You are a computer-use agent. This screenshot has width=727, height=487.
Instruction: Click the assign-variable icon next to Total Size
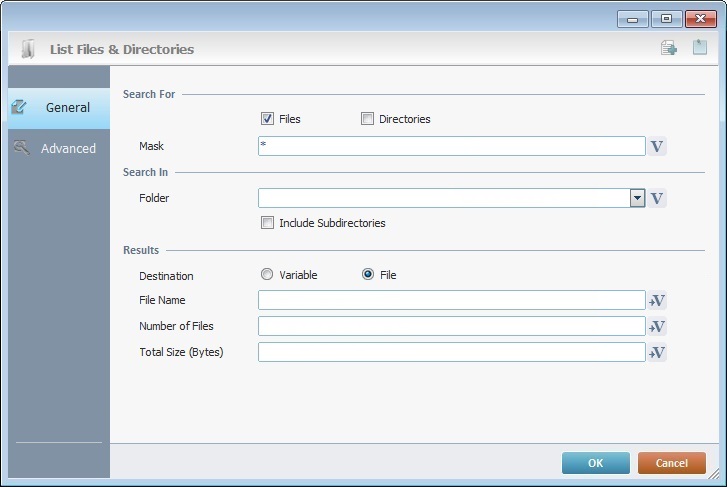click(x=657, y=353)
